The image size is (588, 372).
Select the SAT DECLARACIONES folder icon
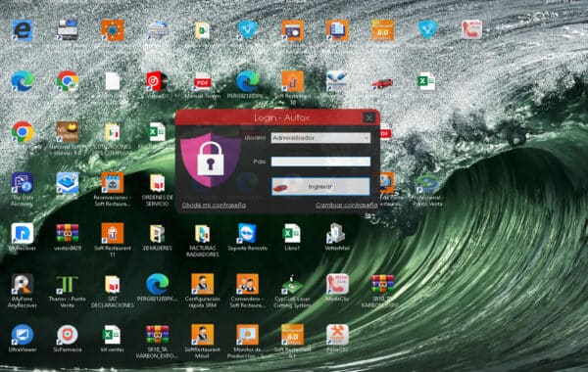(x=113, y=291)
